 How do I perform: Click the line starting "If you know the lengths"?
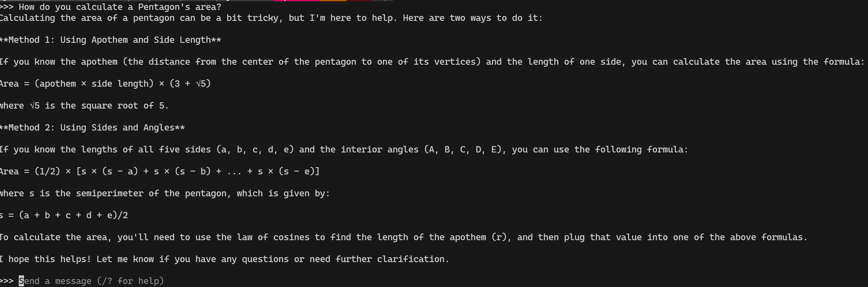click(x=344, y=150)
